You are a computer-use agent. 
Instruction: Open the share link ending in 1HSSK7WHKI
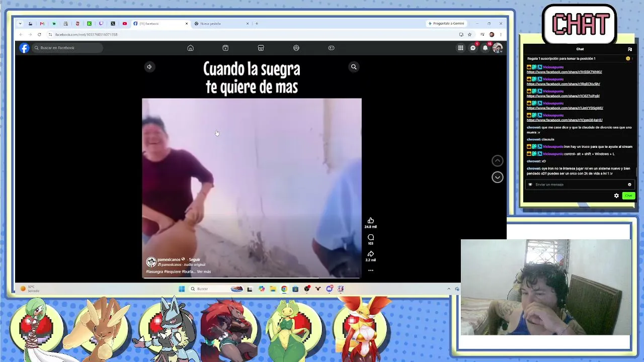(565, 72)
